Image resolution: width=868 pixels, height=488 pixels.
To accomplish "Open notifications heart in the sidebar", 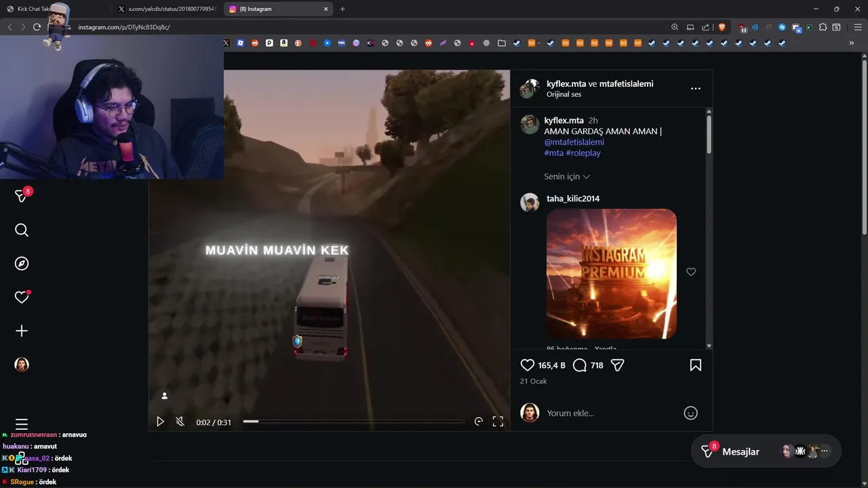I will tap(22, 297).
